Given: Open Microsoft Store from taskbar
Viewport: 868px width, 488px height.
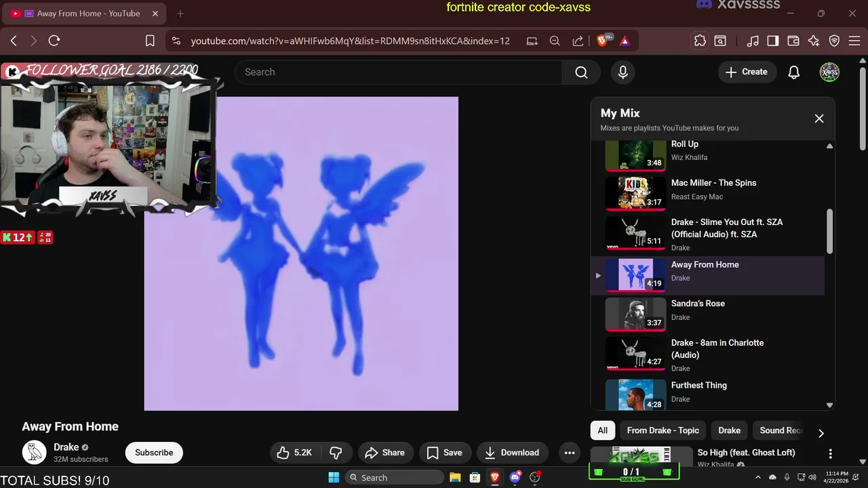Looking at the screenshot, I should (x=475, y=477).
